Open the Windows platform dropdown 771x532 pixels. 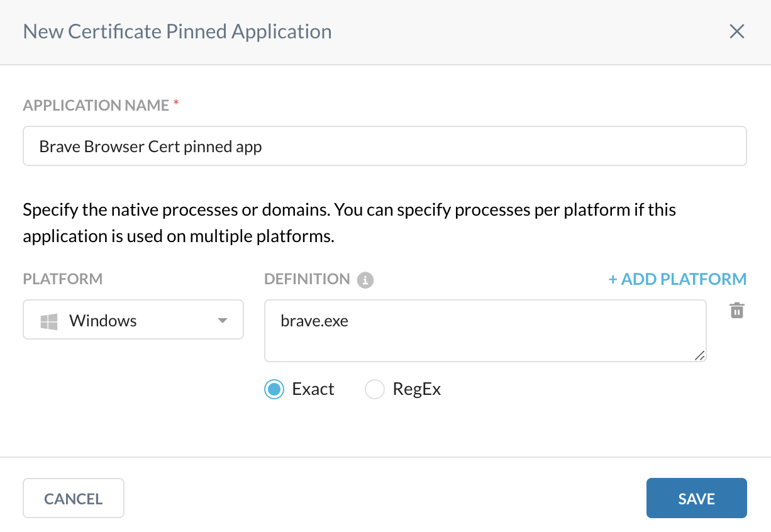click(133, 320)
